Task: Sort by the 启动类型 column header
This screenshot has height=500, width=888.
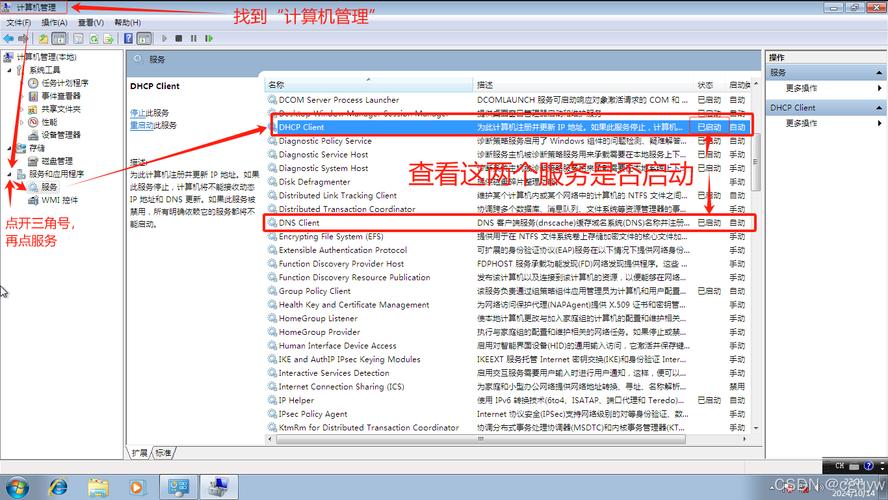Action: (x=738, y=85)
